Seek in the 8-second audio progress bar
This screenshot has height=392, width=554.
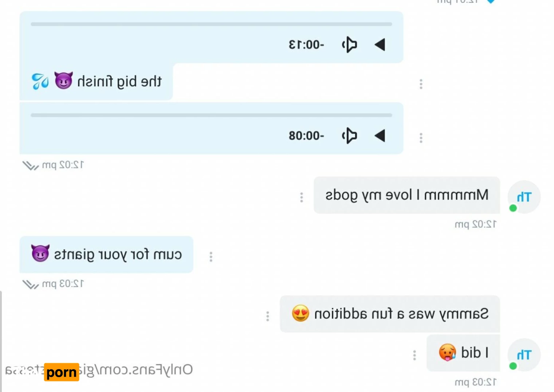pyautogui.click(x=211, y=115)
